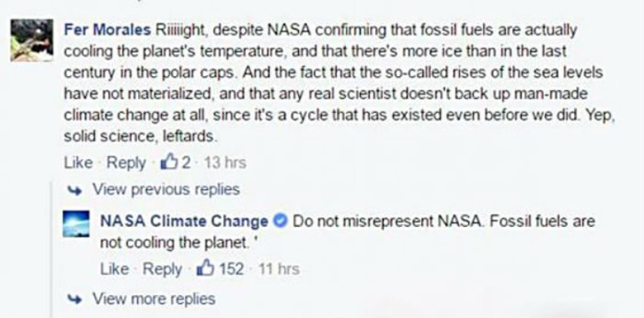This screenshot has height=318, width=644.
Task: Click Fer Morales profile picture
Action: click(32, 41)
